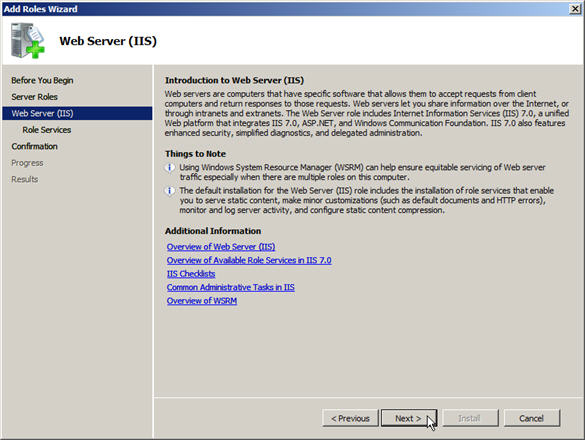Click the Previous button
This screenshot has height=440, width=585.
[350, 418]
